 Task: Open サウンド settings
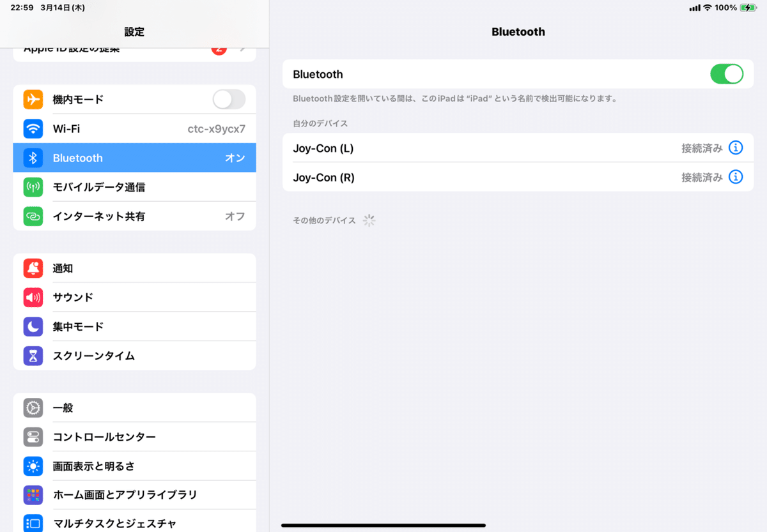(x=134, y=298)
